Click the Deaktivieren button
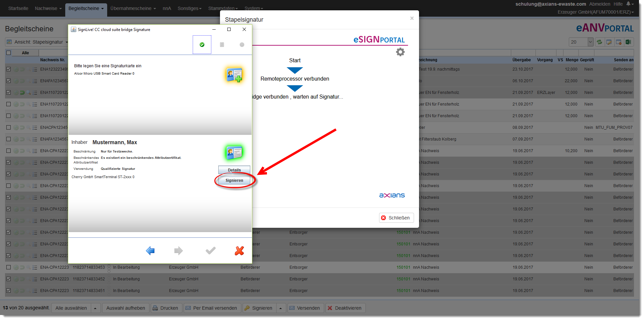The image size is (644, 320). (345, 308)
